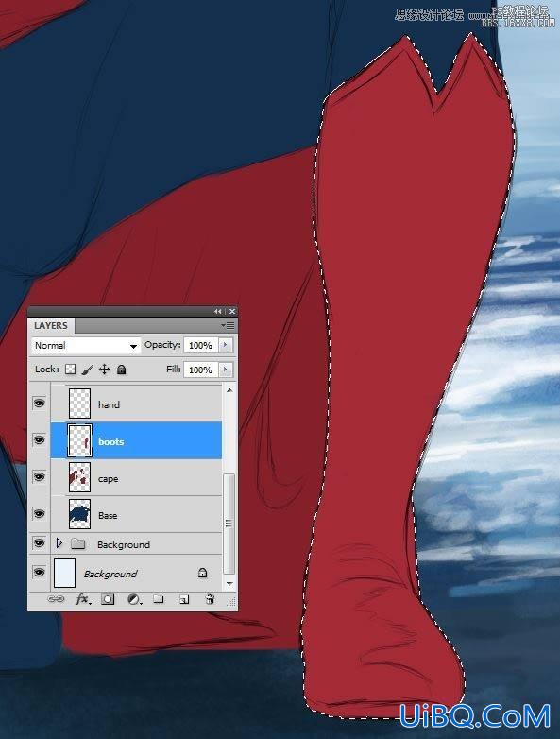Open the Normal blend mode dropdown

point(86,346)
